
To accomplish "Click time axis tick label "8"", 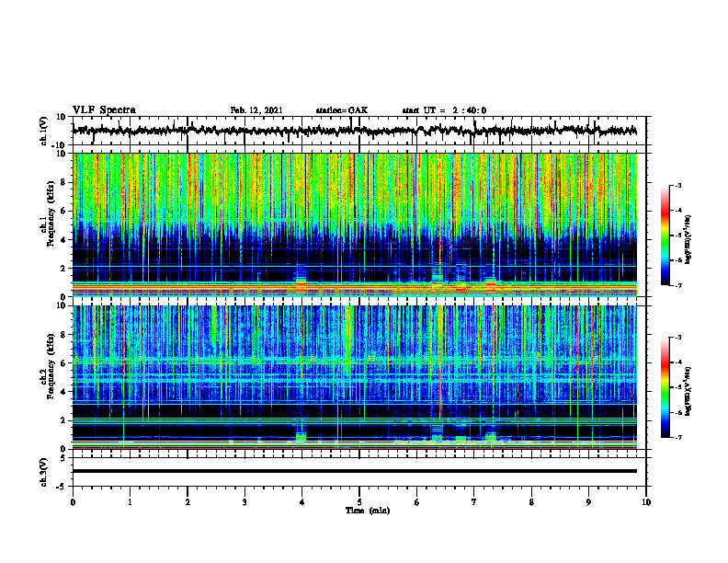I will tap(531, 502).
